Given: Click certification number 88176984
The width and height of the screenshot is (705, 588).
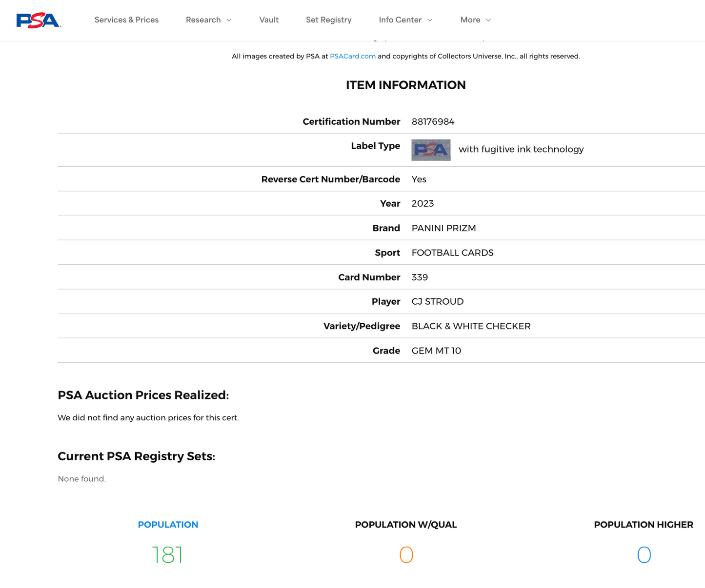Looking at the screenshot, I should point(433,121).
